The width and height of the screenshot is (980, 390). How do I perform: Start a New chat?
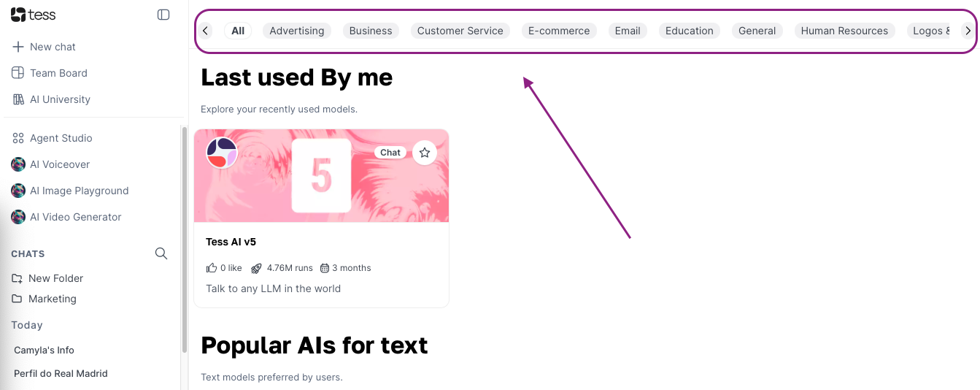[x=53, y=47]
